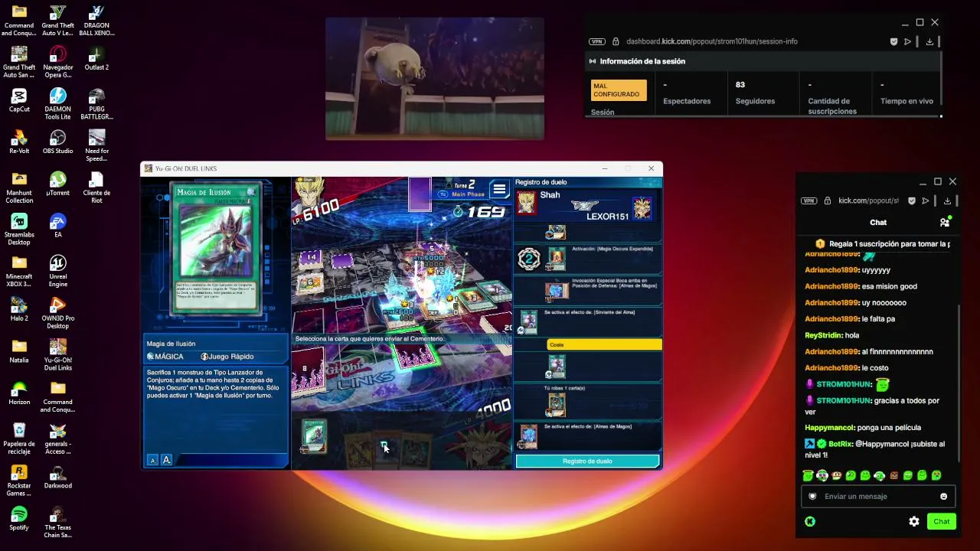Launch Unreal Engine from the desktop
Image resolution: width=980 pixels, height=551 pixels.
click(x=57, y=272)
